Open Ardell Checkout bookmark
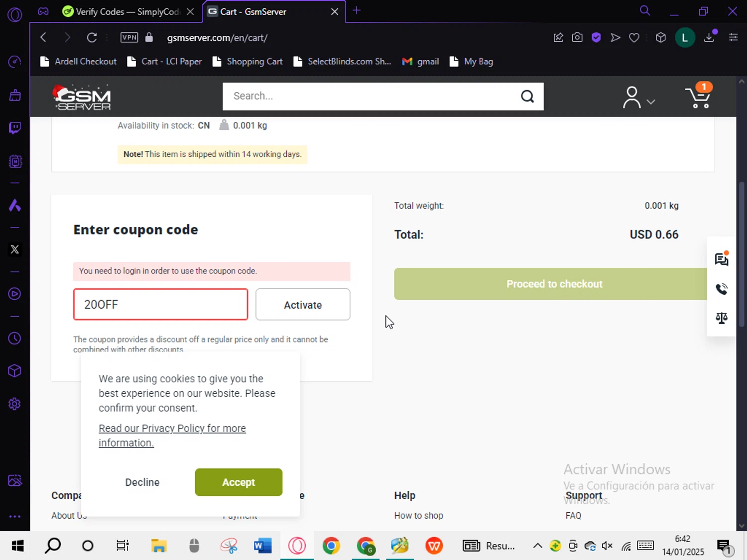The width and height of the screenshot is (747, 560). pyautogui.click(x=79, y=61)
